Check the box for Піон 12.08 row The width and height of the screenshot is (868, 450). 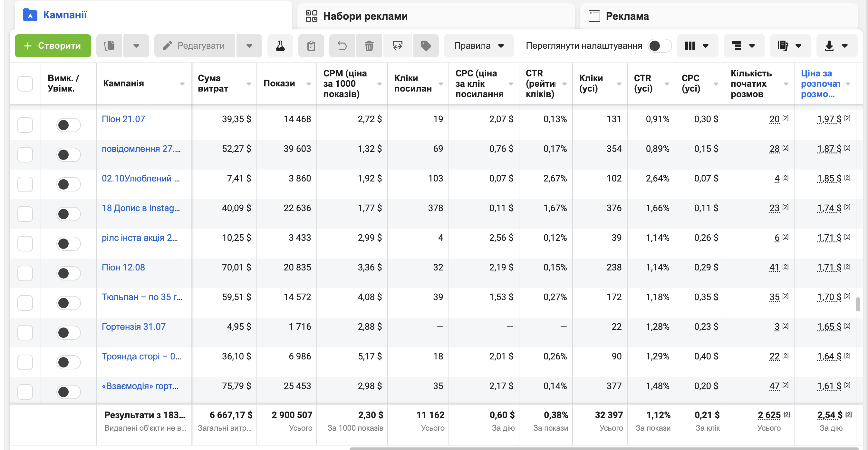(x=25, y=273)
